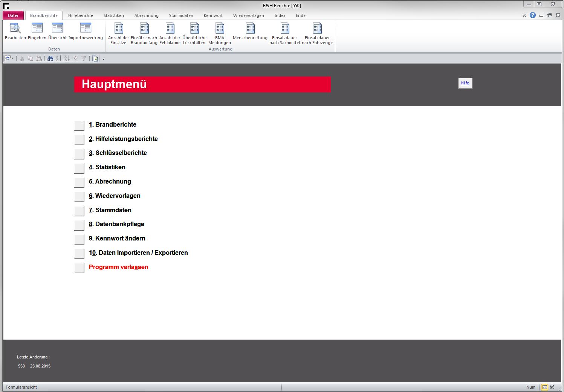Image resolution: width=564 pixels, height=392 pixels.
Task: Open the Menschenrettung report
Action: [250, 31]
